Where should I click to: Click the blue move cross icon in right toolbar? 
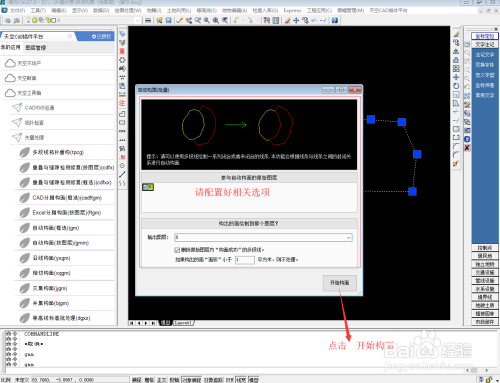click(456, 77)
